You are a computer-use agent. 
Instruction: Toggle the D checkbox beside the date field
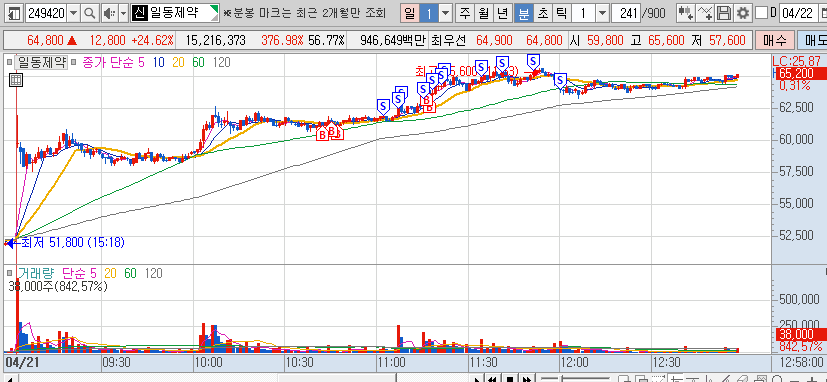click(762, 13)
